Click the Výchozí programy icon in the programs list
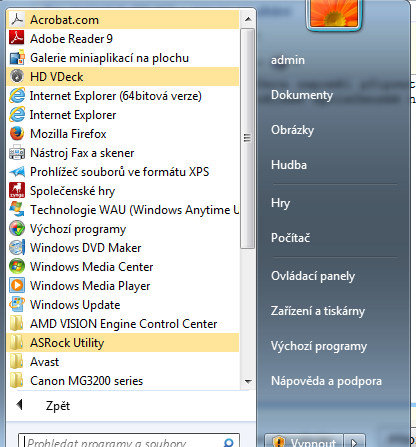 pos(17,229)
